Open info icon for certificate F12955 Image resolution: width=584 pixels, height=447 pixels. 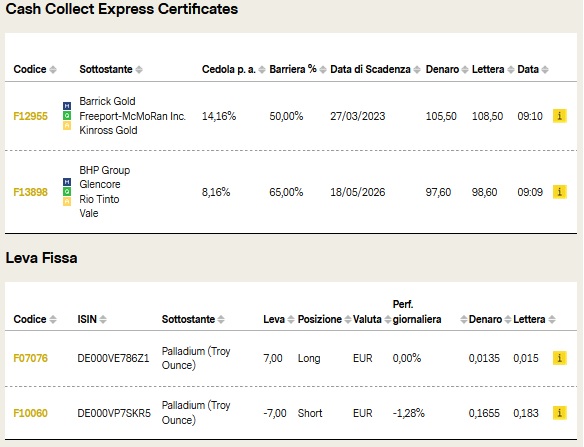click(x=559, y=116)
